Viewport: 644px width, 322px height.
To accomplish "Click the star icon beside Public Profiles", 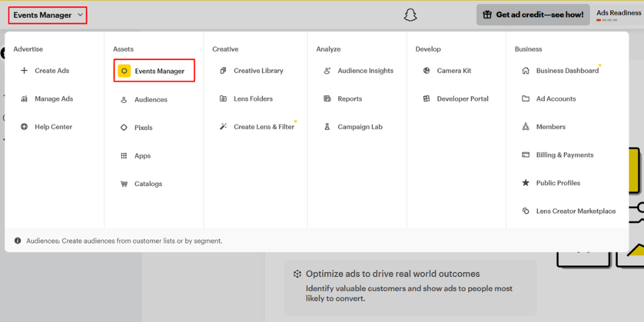I will pyautogui.click(x=526, y=183).
